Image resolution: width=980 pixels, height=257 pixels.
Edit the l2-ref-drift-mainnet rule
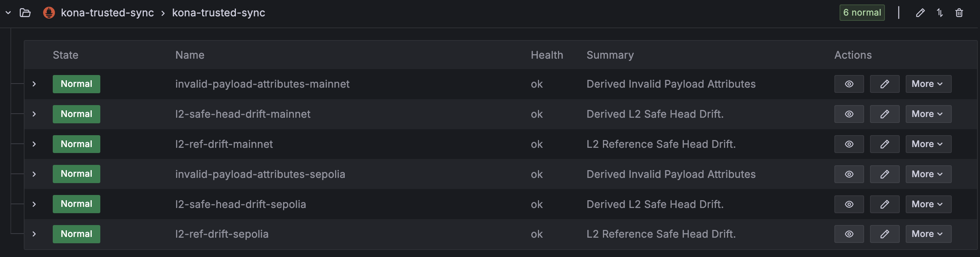885,144
